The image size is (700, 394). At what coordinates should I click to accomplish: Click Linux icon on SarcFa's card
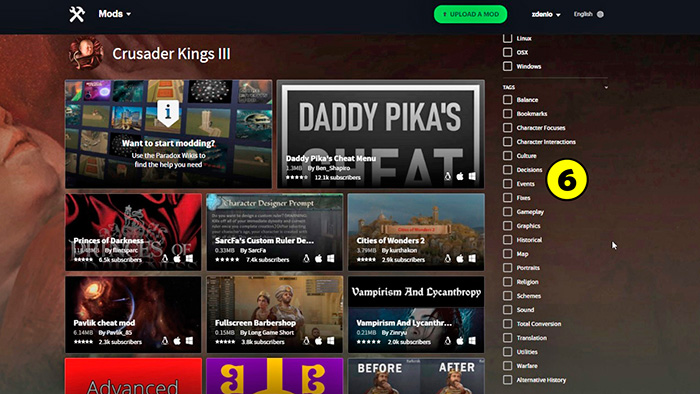pyautogui.click(x=306, y=259)
